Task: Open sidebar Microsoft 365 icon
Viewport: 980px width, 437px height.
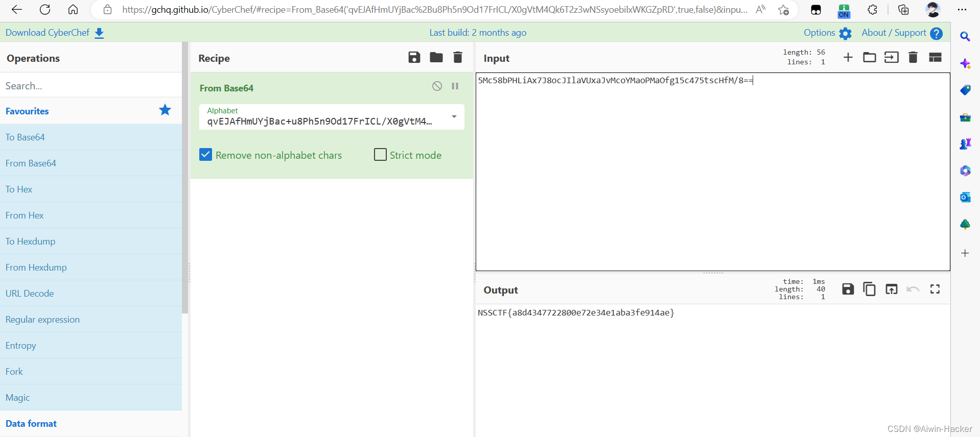Action: [965, 171]
